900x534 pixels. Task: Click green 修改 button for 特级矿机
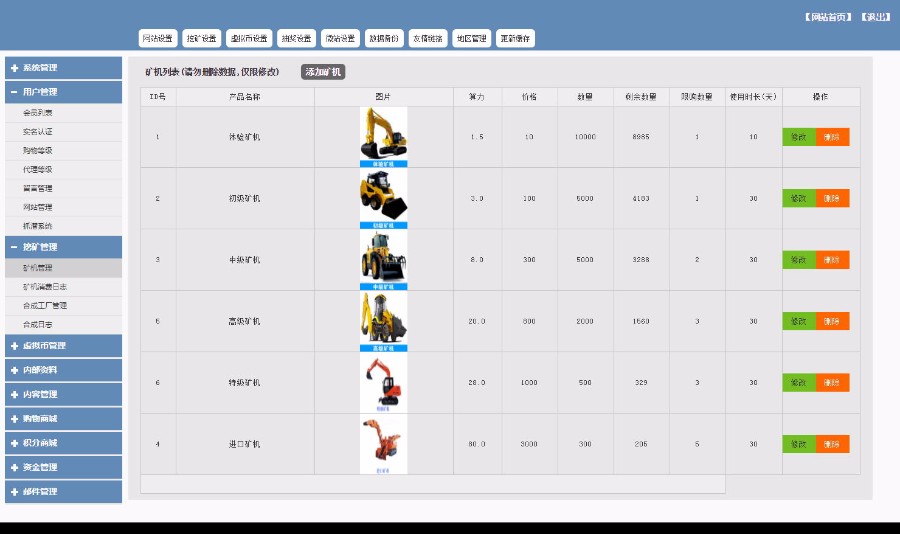[799, 382]
